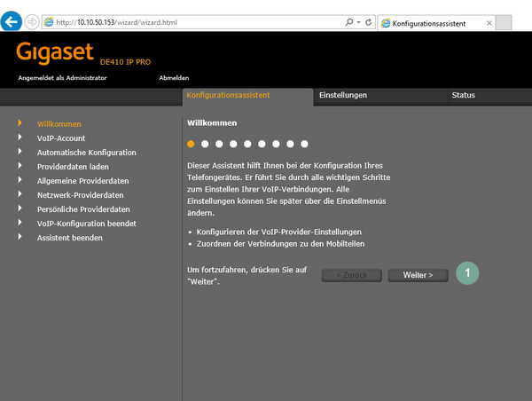Image resolution: width=532 pixels, height=401 pixels.
Task: Switch to the Status tab
Action: click(x=463, y=95)
